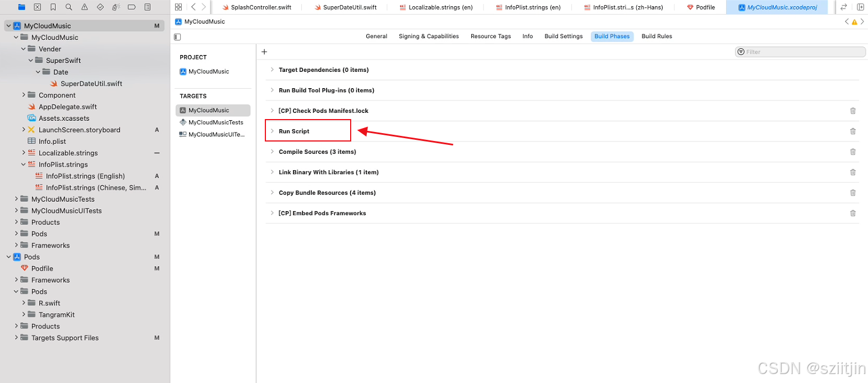Open the Breakpoint navigator icon
Viewport: 868px width, 383px height.
click(131, 7)
